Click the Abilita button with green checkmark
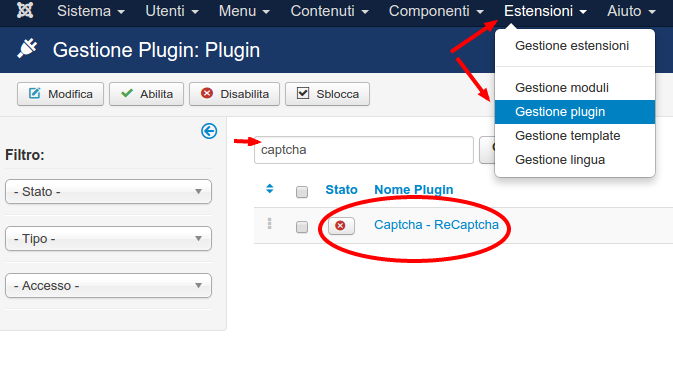Image resolution: width=673 pixels, height=379 pixels. [x=146, y=94]
